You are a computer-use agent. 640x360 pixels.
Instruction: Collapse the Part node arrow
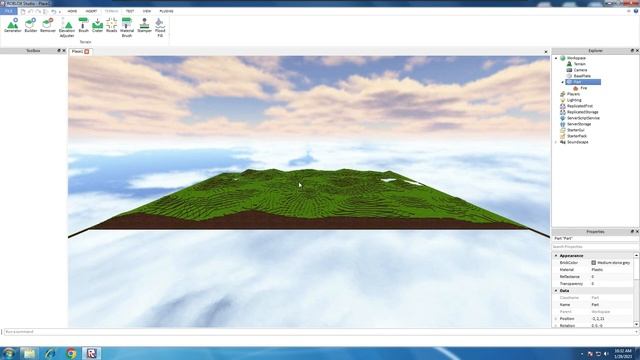pos(562,82)
